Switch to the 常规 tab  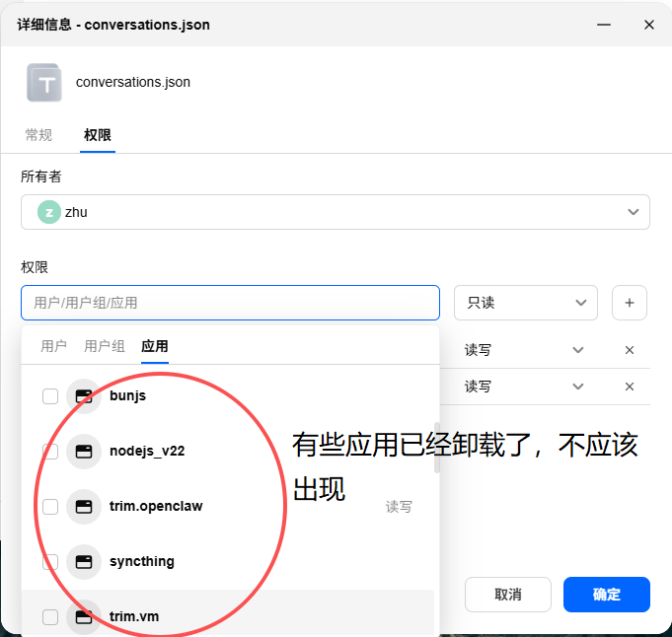point(38,135)
